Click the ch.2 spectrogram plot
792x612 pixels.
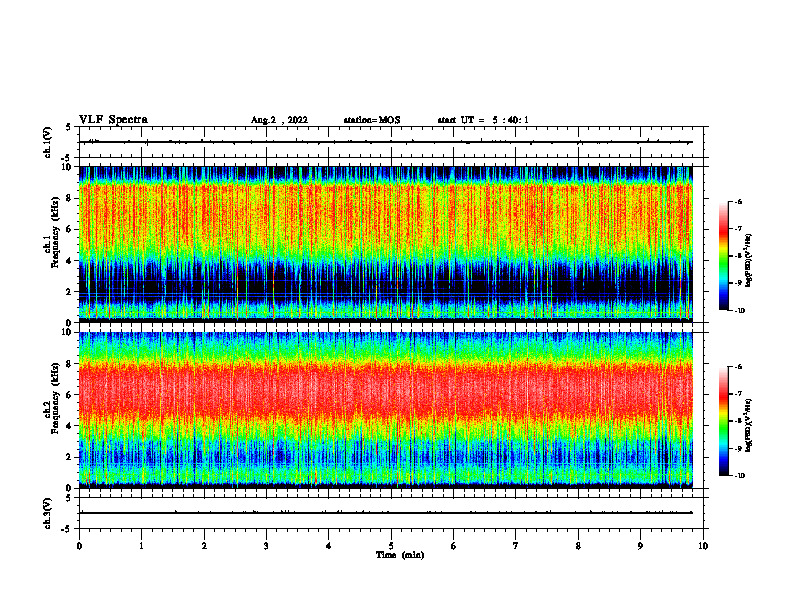click(x=385, y=410)
